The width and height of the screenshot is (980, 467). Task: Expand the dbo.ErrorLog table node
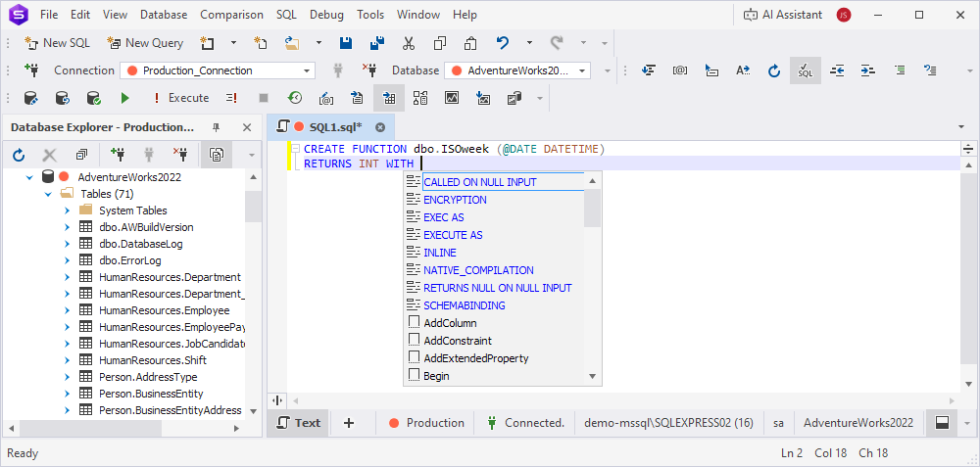[67, 261]
